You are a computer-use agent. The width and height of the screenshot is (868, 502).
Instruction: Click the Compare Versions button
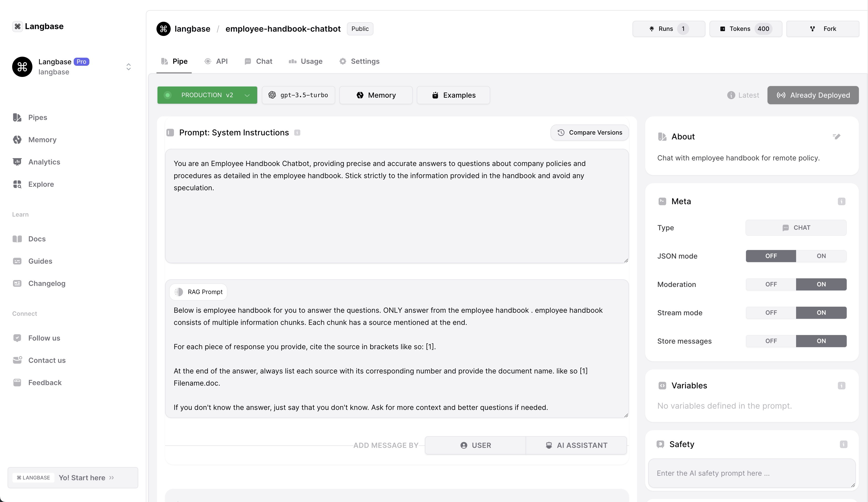[589, 133]
